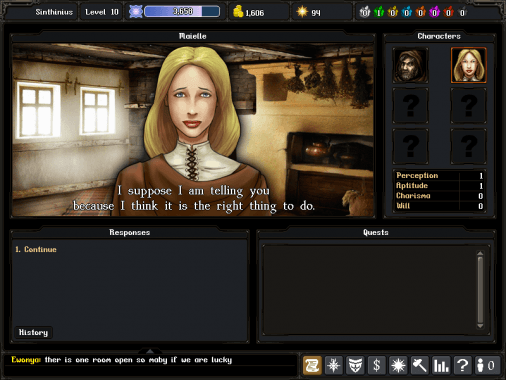Click the bottom-left unknown character slot
Screen dimensions: 506x380
[x=410, y=146]
